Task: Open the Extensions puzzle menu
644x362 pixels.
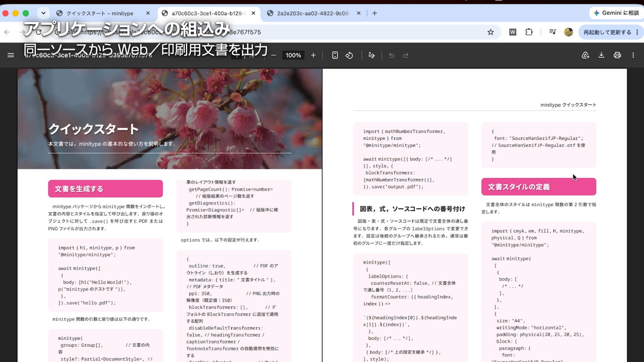Action: 529,32
